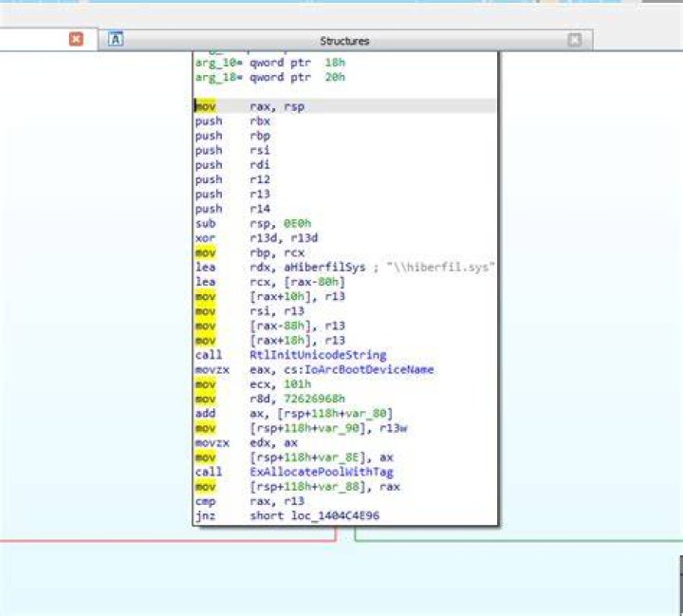Click the 'lea rcx, [rax-80h]' line
Image resolution: width=683 pixels, height=616 pixels.
pyautogui.click(x=270, y=282)
